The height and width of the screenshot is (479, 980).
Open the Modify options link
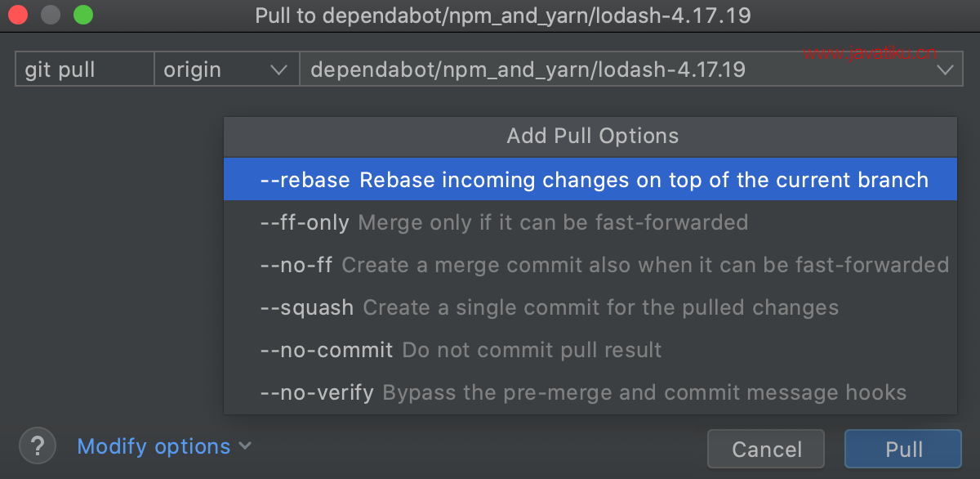click(x=154, y=447)
